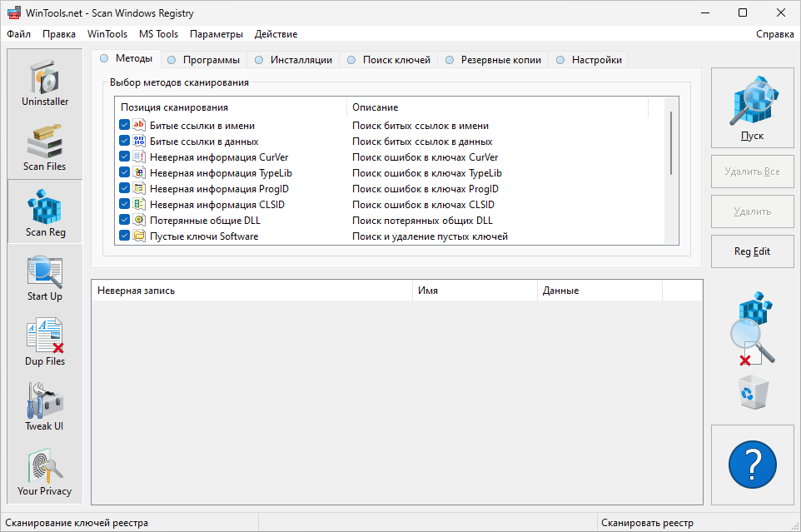Click the Scan Reg sidebar icon
This screenshot has width=801, height=532.
pos(45,212)
